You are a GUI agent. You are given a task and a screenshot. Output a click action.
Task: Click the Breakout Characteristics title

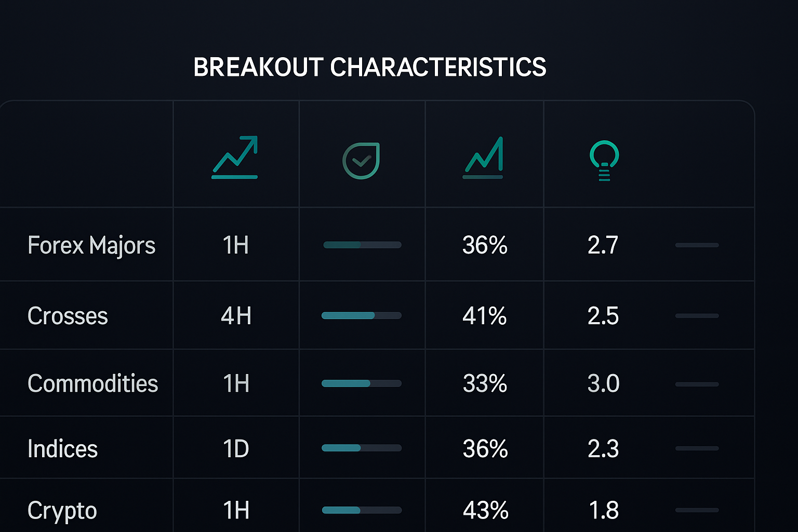(369, 67)
